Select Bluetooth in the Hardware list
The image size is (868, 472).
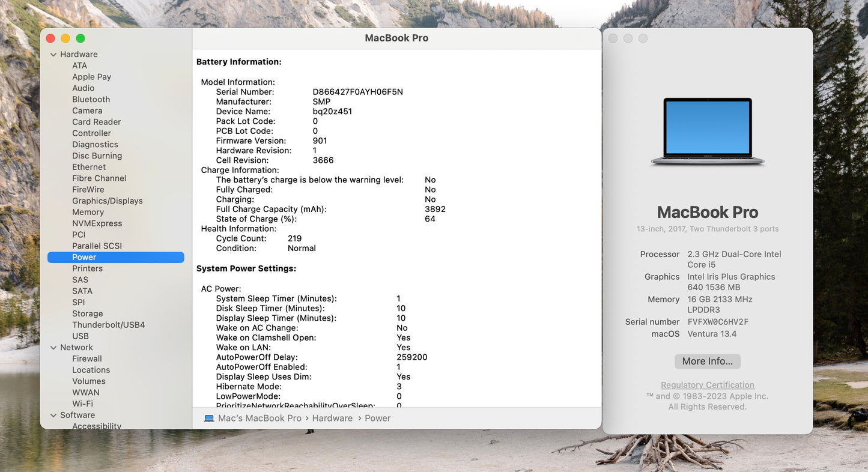pos(91,100)
